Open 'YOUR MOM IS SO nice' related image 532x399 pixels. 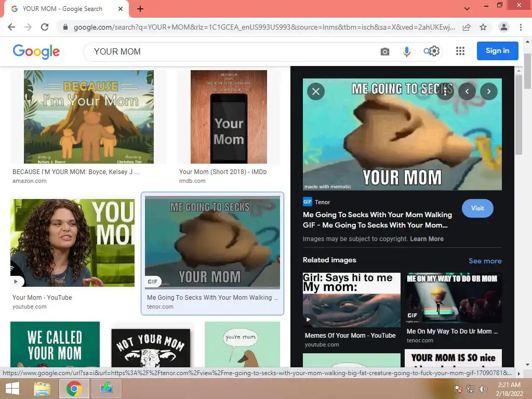[x=453, y=358]
